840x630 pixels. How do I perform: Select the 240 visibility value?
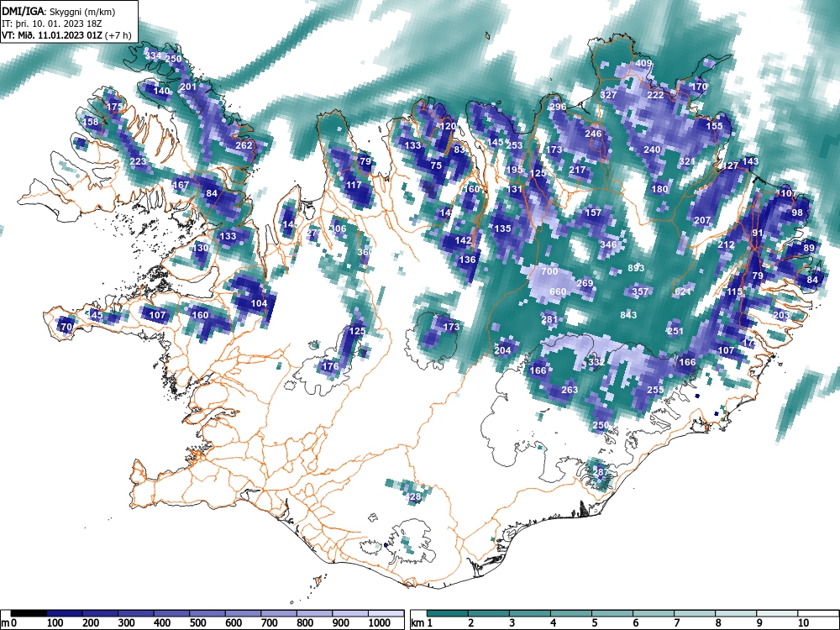[652, 150]
